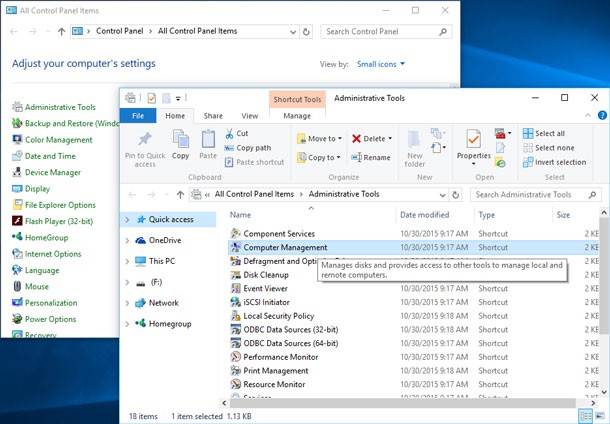The width and height of the screenshot is (610, 424).
Task: Open Power Options in Control Panel
Action: pos(50,319)
